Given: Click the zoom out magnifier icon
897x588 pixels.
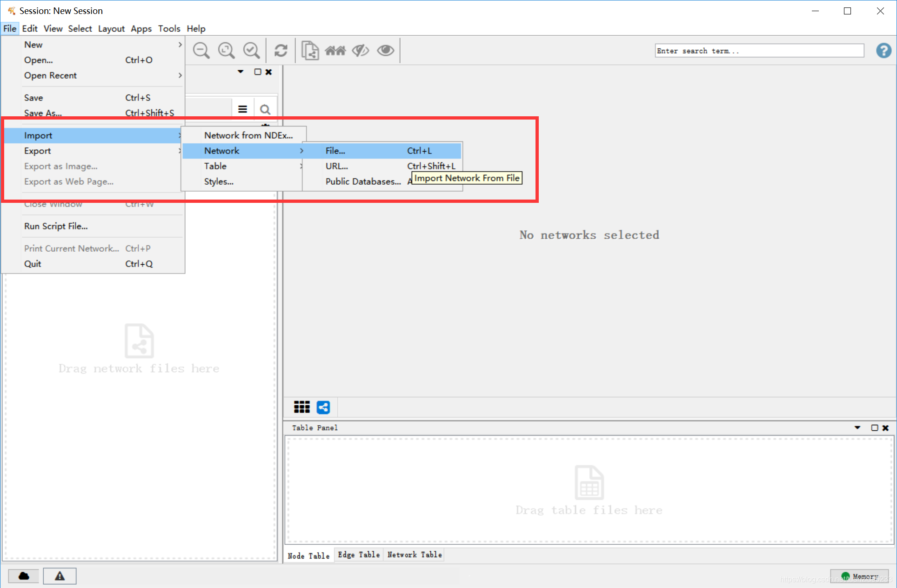Looking at the screenshot, I should click(x=201, y=50).
